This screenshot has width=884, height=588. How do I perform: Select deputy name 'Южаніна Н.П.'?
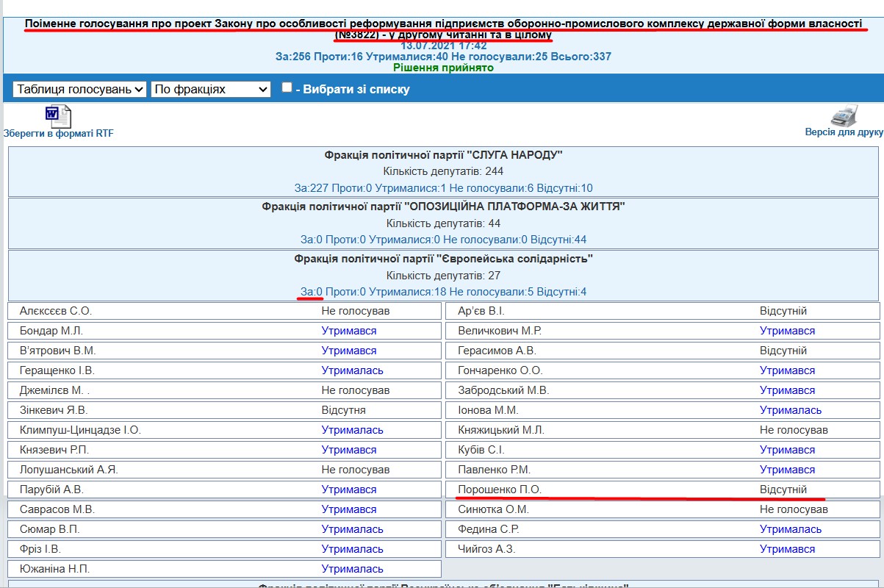pos(55,569)
